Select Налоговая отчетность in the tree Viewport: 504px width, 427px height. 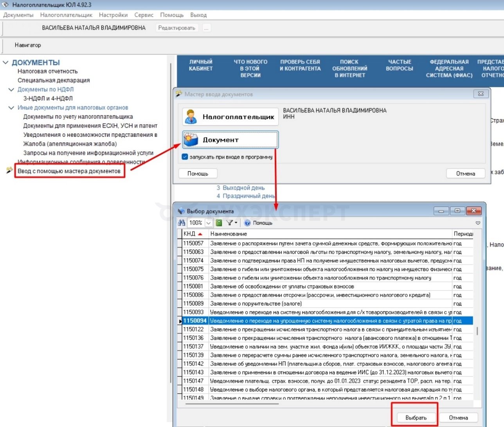pyautogui.click(x=48, y=71)
